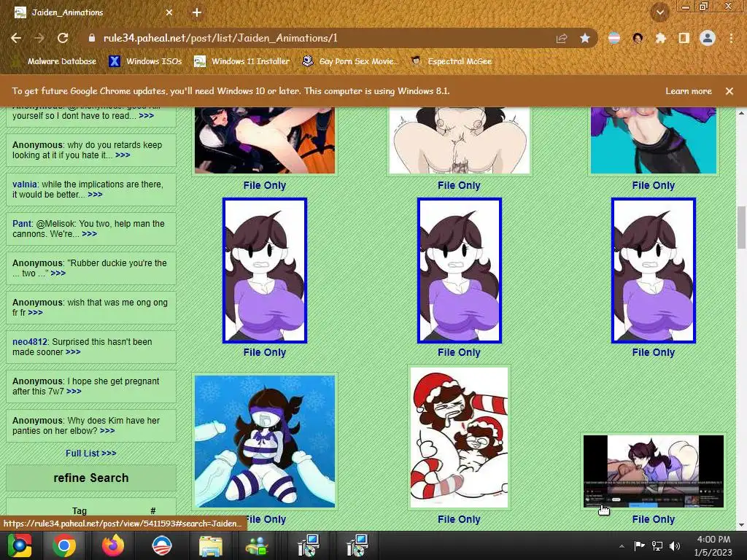Show hidden system tray icons
747x560 pixels.
622,546
